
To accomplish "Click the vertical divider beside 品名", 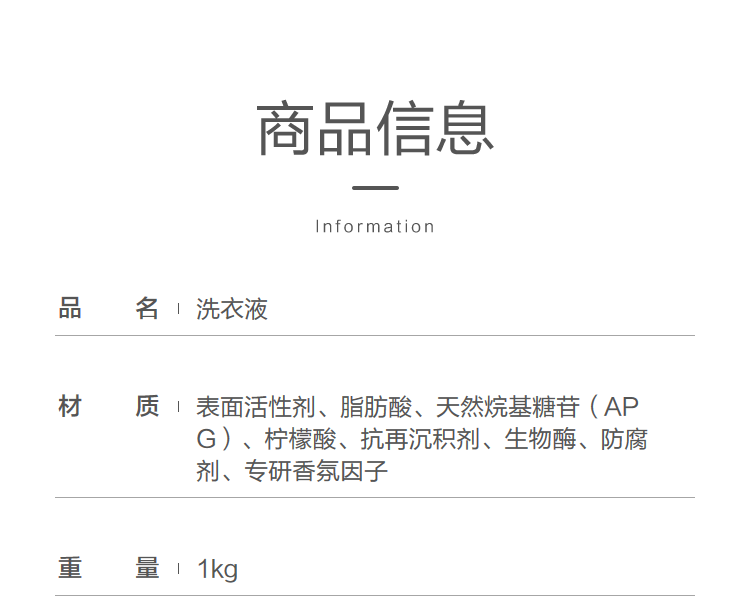I will click(x=178, y=309).
